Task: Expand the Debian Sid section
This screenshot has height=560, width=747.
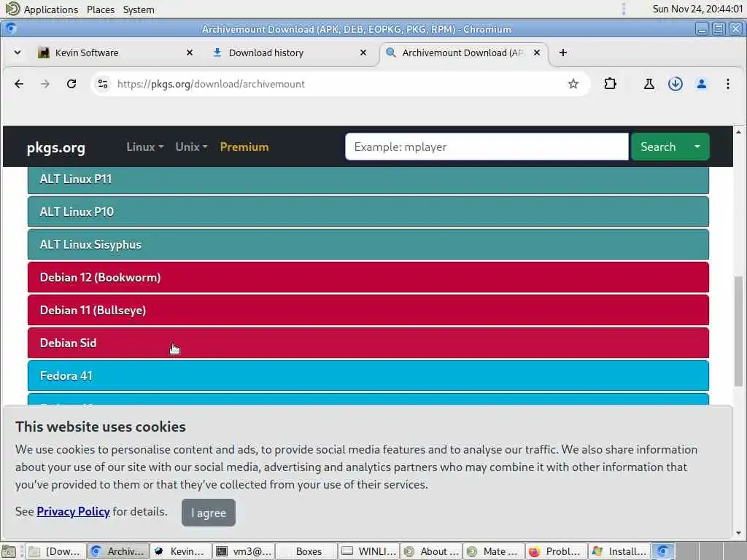Action: point(368,343)
